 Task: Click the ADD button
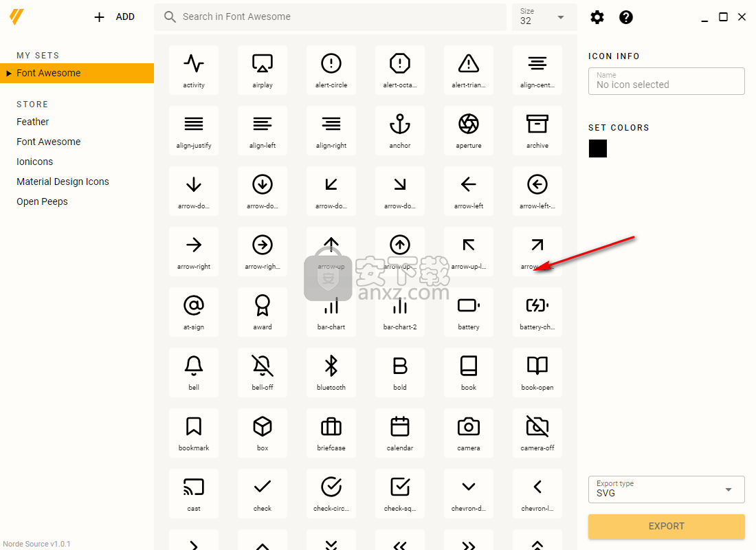click(x=114, y=17)
